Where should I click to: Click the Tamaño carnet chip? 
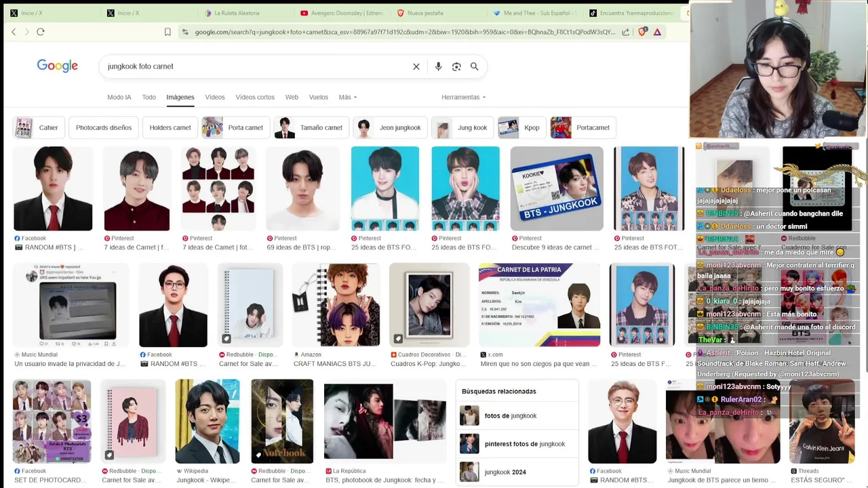point(311,127)
